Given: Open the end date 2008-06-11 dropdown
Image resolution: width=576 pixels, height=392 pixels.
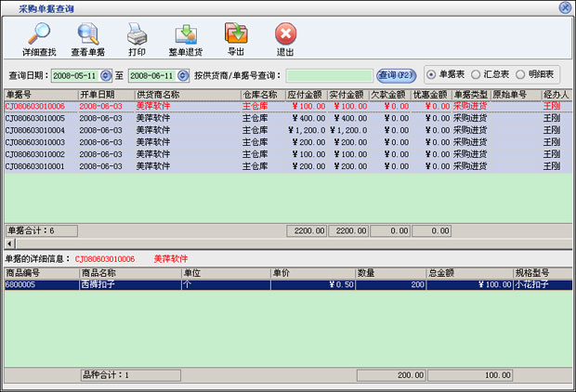Looking at the screenshot, I should click(x=181, y=75).
